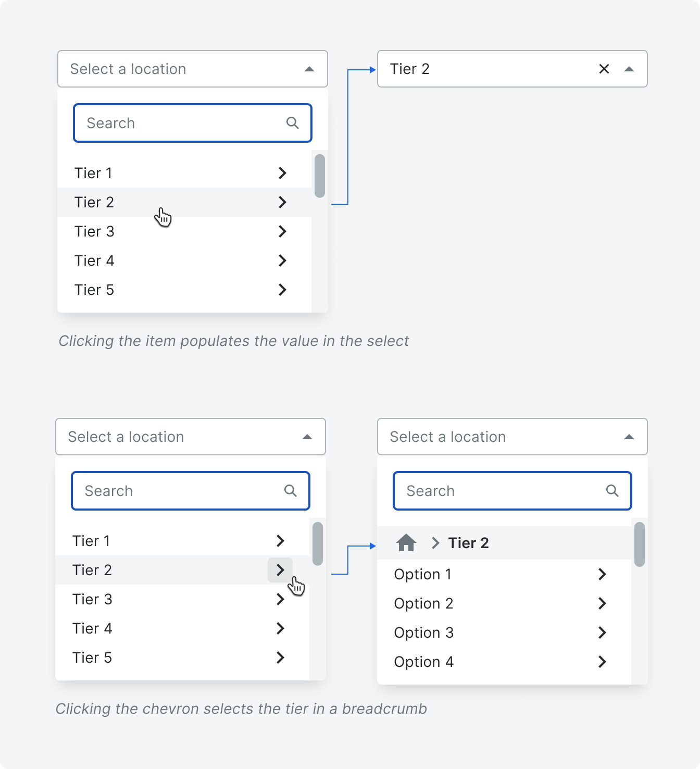700x769 pixels.
Task: Focus the Search field in bottom-left dropdown
Action: click(191, 491)
